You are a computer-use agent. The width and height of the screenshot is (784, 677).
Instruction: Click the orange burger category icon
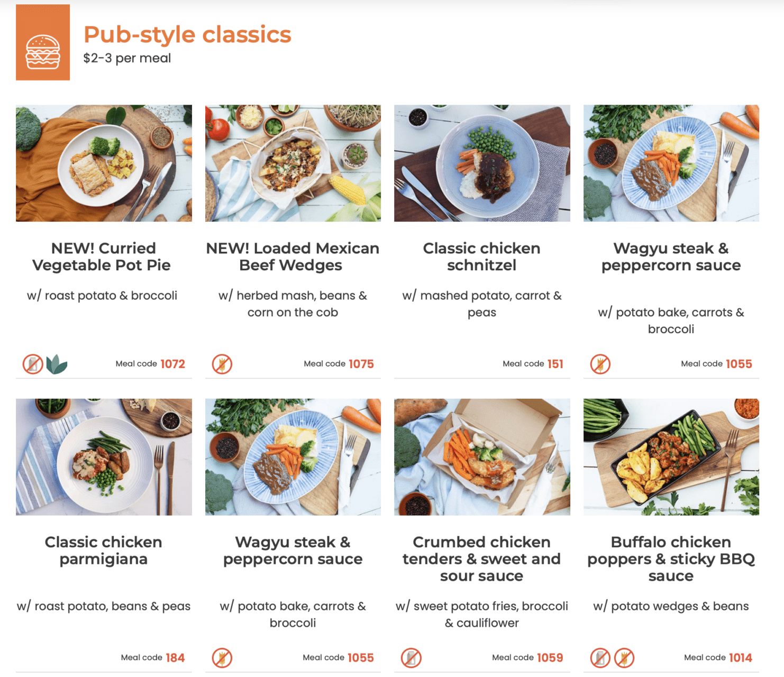coord(43,42)
